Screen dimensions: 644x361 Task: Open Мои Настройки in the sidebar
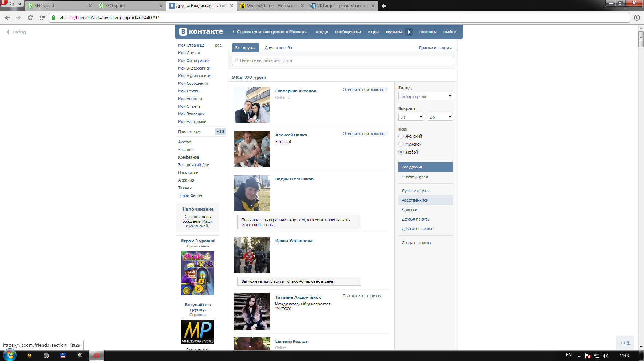[x=192, y=122]
